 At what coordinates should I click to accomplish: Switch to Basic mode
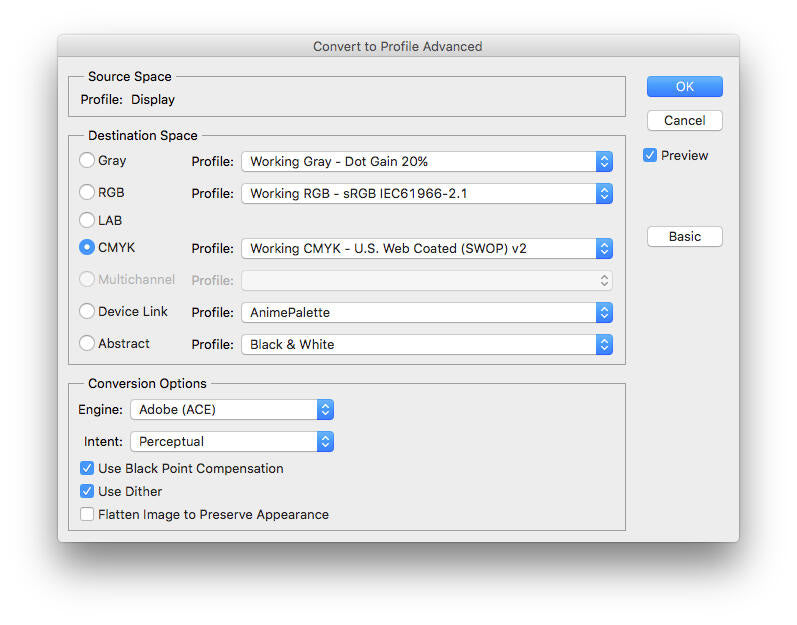tap(684, 237)
